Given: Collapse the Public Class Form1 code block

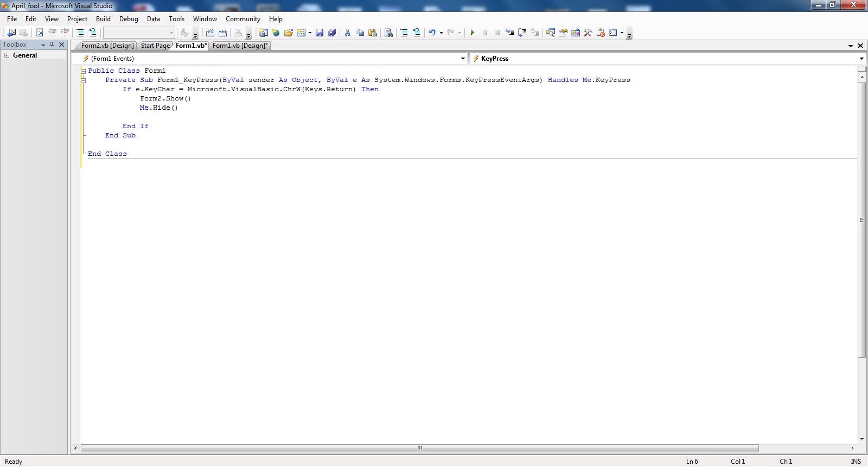Looking at the screenshot, I should click(84, 71).
